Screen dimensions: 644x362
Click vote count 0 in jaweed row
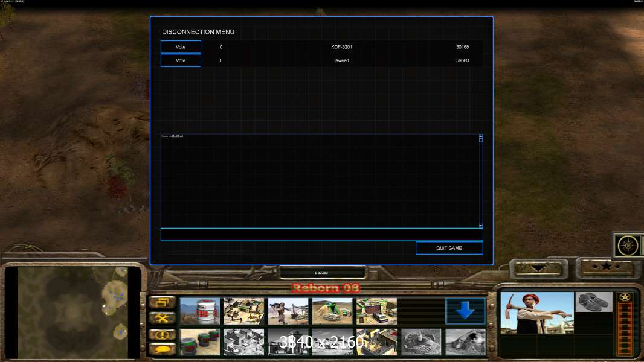[221, 61]
